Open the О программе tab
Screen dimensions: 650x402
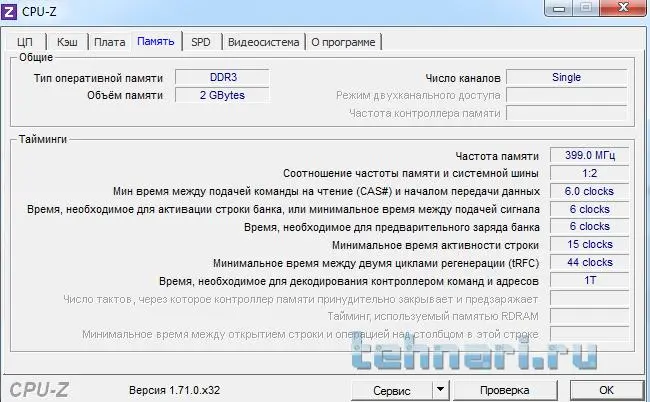(343, 42)
